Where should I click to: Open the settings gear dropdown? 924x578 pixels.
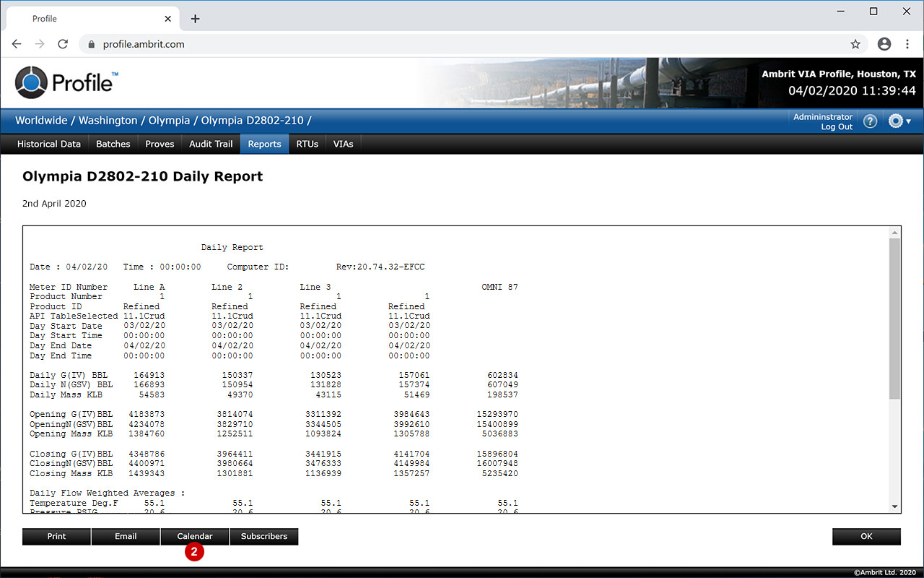pyautogui.click(x=899, y=121)
